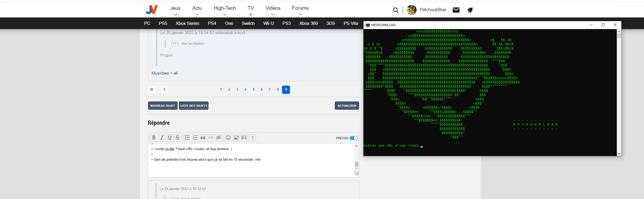Click reply textarea scroll up arrow
The width and height of the screenshot is (644, 199).
(x=356, y=146)
